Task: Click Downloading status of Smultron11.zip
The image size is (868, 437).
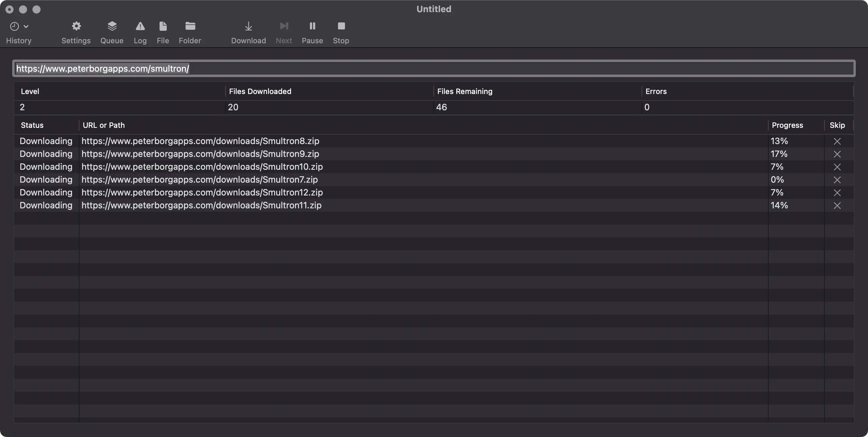Action: [x=46, y=205]
